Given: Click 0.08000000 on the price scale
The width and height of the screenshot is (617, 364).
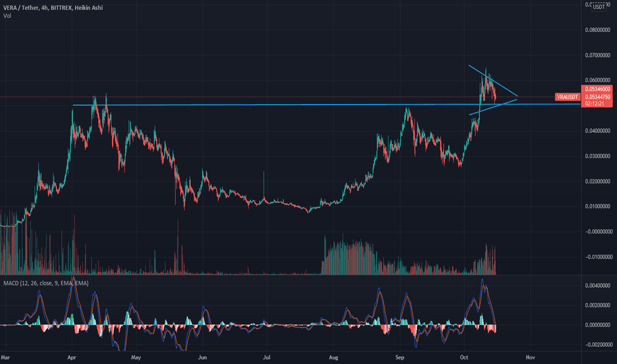Looking at the screenshot, I should coord(597,30).
